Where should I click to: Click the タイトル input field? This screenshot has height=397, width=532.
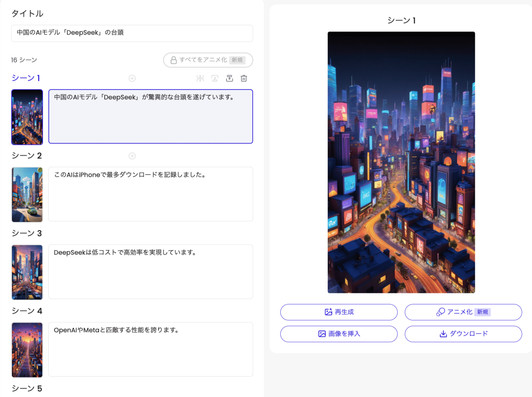pos(132,33)
